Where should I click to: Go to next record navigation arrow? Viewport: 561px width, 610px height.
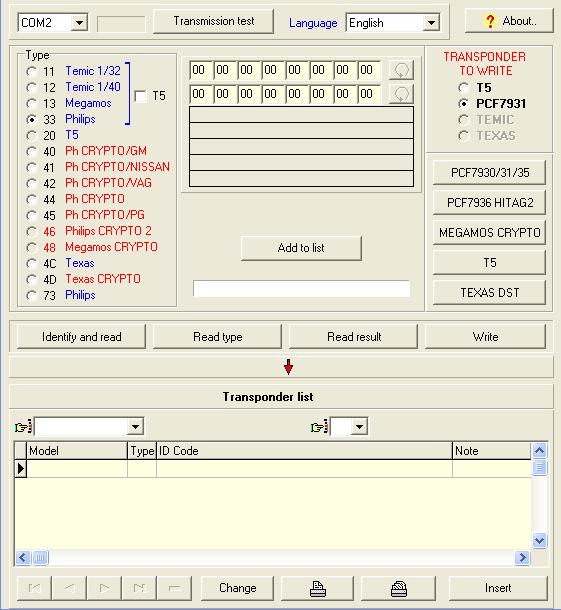click(104, 588)
